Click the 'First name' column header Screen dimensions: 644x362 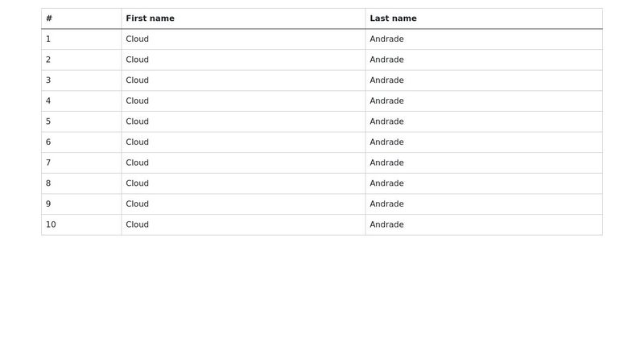(x=243, y=19)
